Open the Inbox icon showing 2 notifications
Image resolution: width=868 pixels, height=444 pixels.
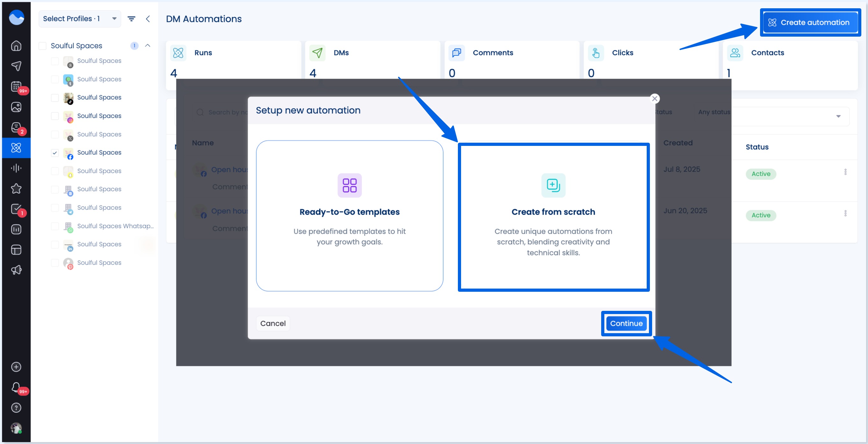coord(16,127)
